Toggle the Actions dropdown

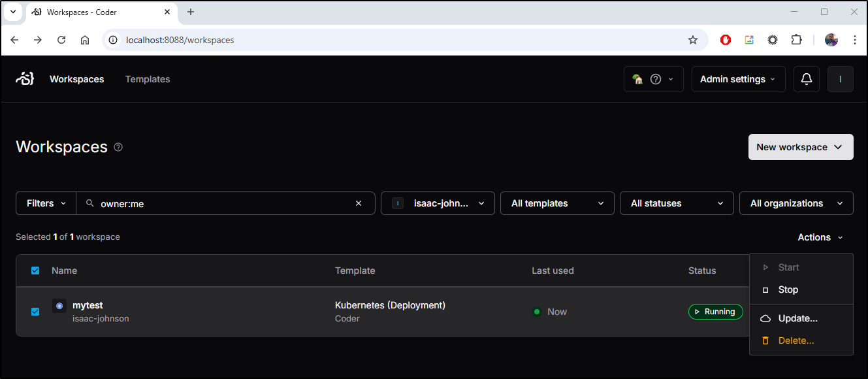click(820, 237)
